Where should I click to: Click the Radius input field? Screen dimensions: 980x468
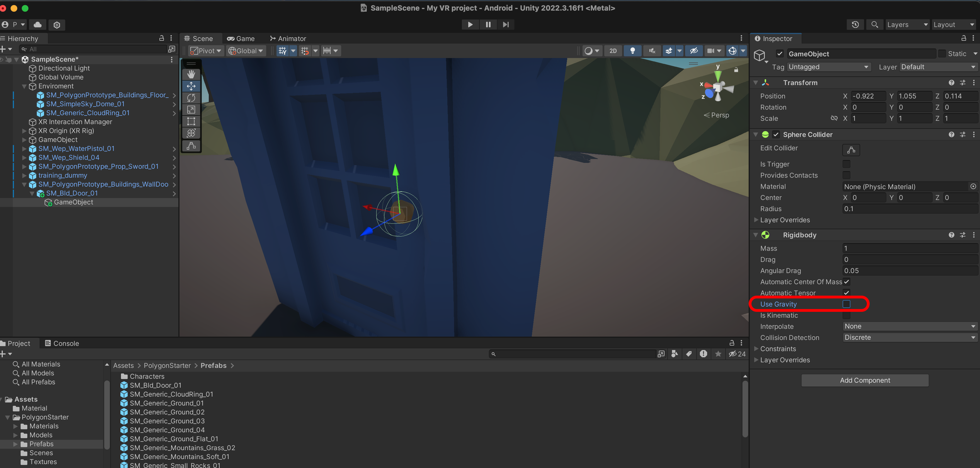tap(909, 209)
